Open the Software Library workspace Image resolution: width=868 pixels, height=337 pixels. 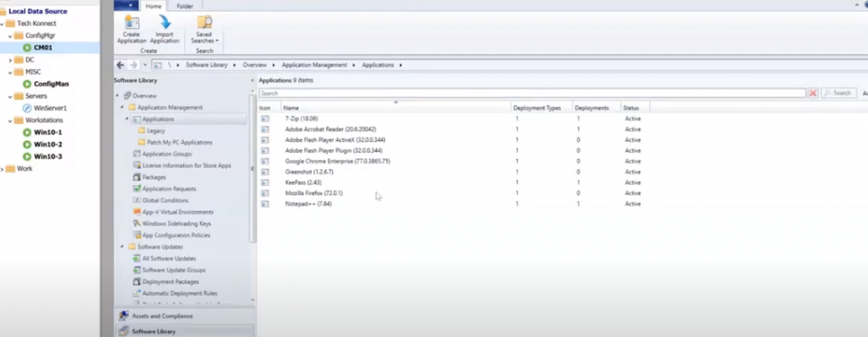point(184,331)
